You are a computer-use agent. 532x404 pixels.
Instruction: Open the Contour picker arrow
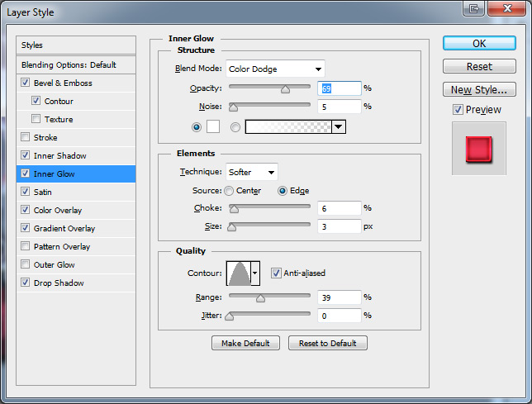pos(255,273)
